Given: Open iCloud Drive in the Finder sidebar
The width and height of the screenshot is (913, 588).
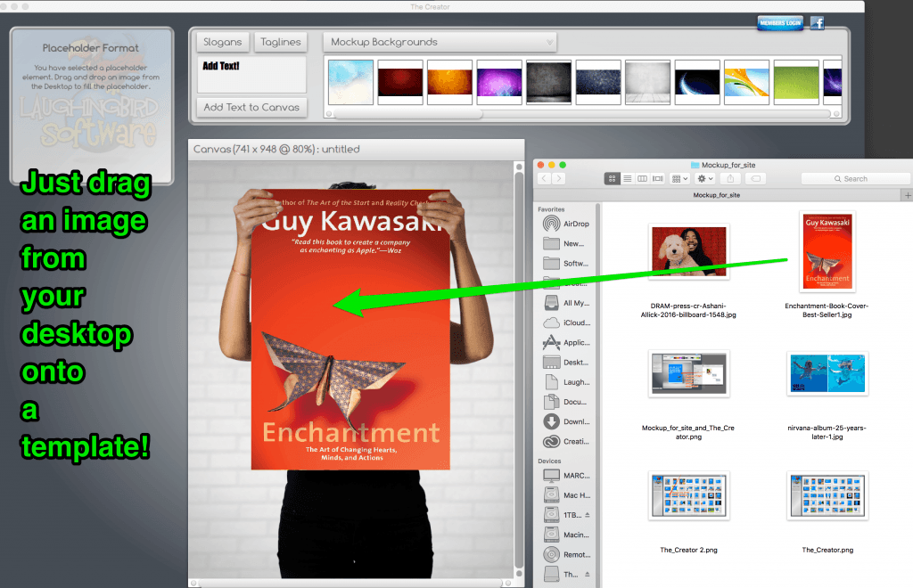Looking at the screenshot, I should [x=566, y=323].
